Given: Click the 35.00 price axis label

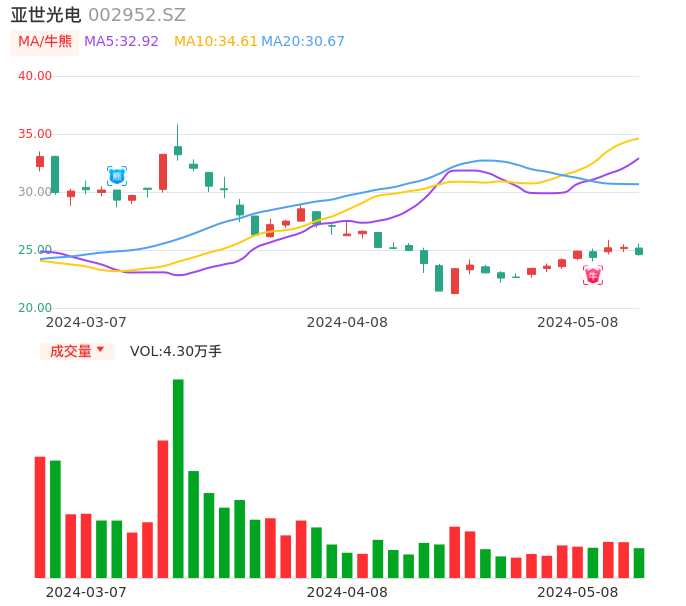Looking at the screenshot, I should click(x=35, y=134).
